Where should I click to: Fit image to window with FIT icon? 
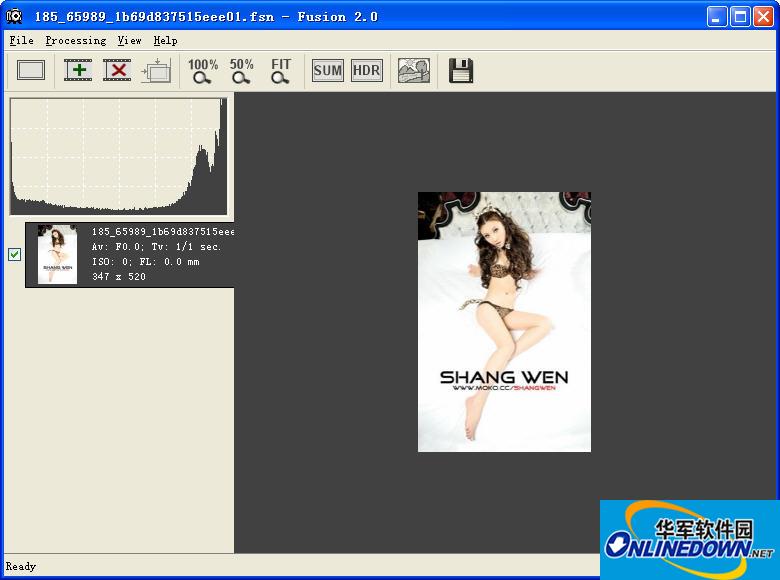tap(280, 71)
